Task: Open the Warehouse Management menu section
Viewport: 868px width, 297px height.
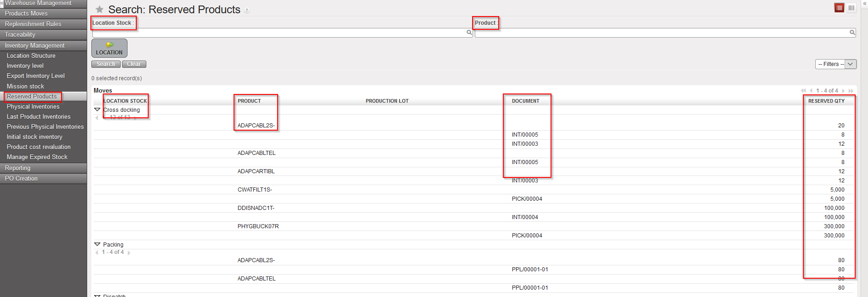Action: [44, 3]
